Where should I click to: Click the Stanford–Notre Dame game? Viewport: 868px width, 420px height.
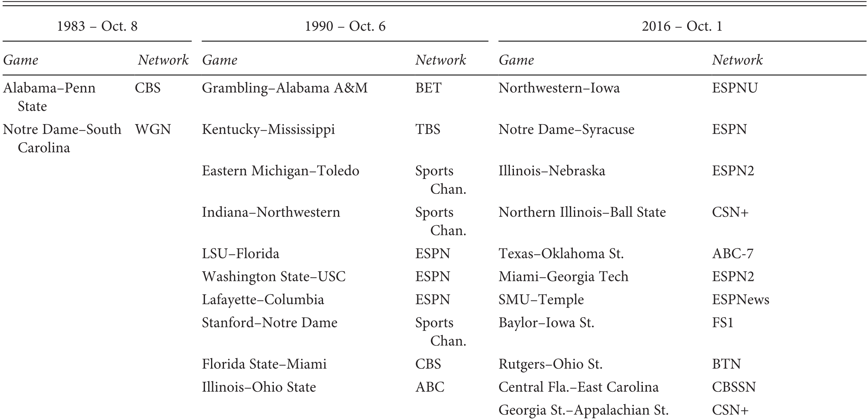pyautogui.click(x=269, y=322)
